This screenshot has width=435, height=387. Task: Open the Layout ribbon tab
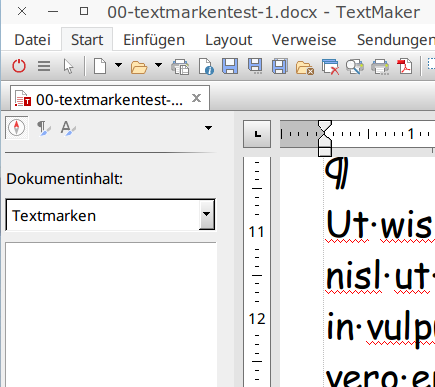click(229, 40)
